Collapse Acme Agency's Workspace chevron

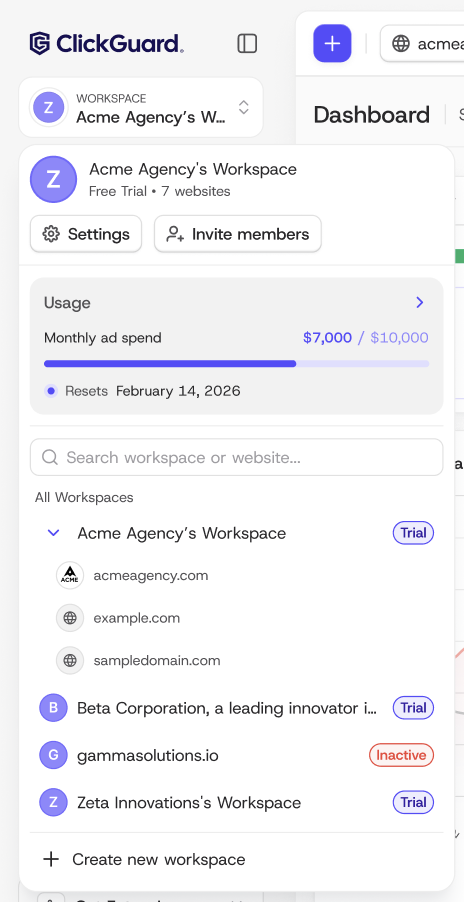(53, 533)
